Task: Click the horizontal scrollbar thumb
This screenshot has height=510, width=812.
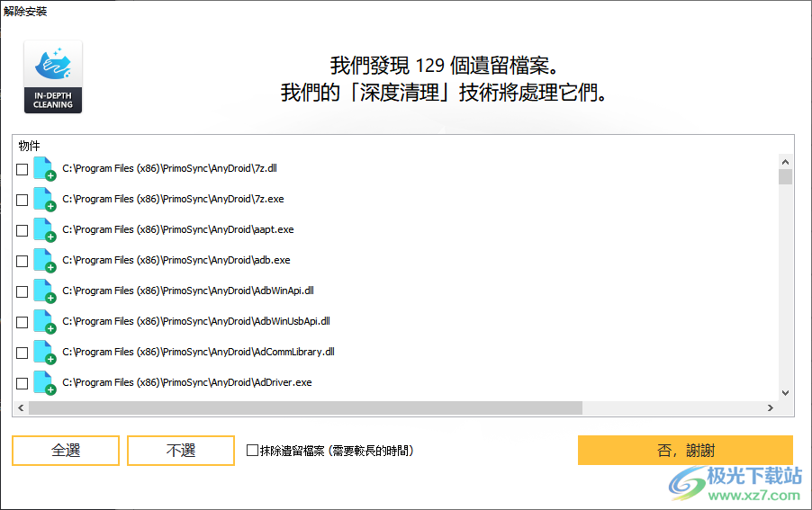Action: click(x=305, y=408)
